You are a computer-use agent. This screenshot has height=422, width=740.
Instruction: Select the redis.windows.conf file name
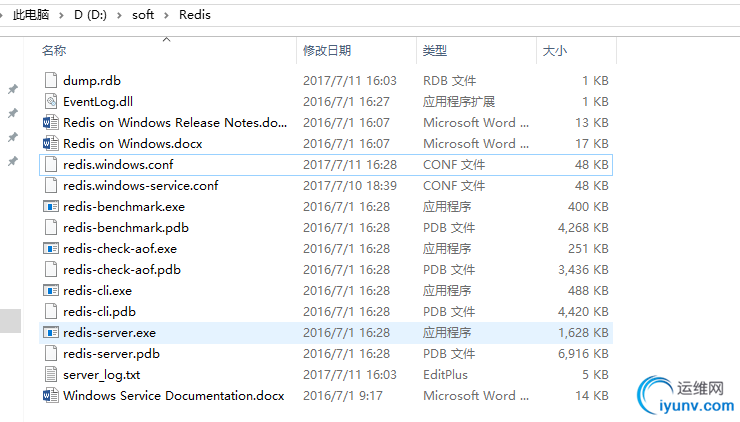pyautogui.click(x=118, y=165)
